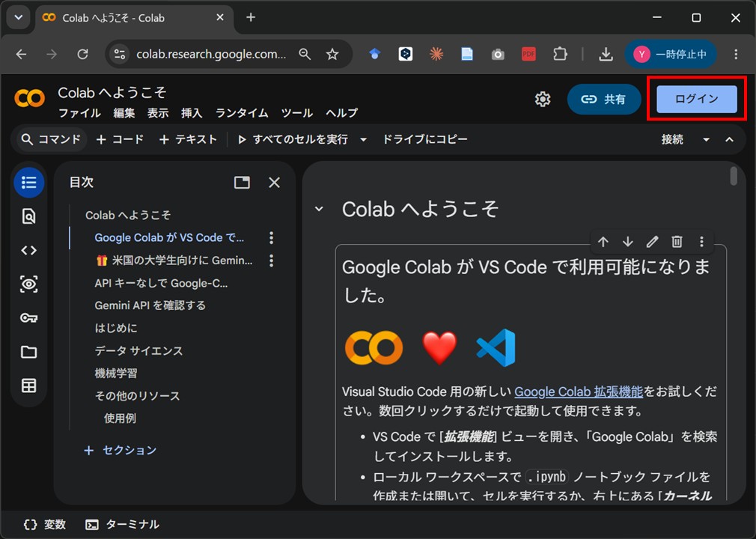Open the browser extensions puzzle icon

click(560, 54)
